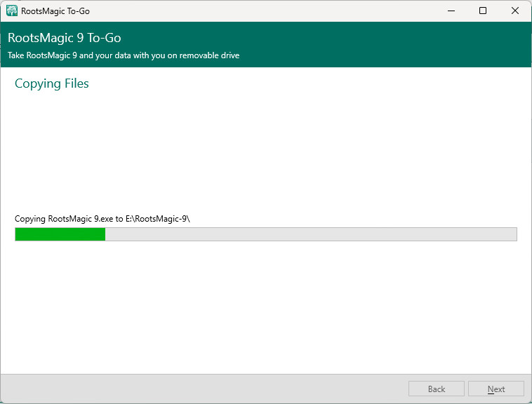Viewport: 532px width, 404px height.
Task: Click blank white area above the status line
Action: 267,154
